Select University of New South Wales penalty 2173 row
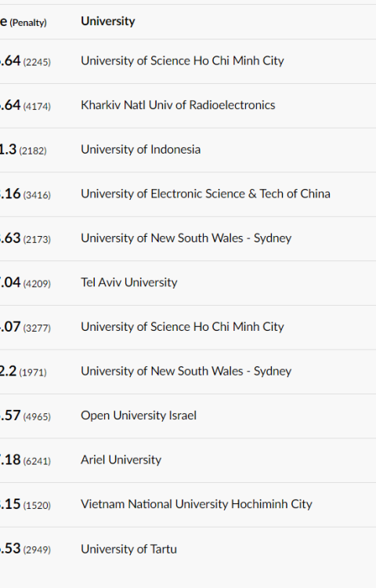 [x=188, y=238]
